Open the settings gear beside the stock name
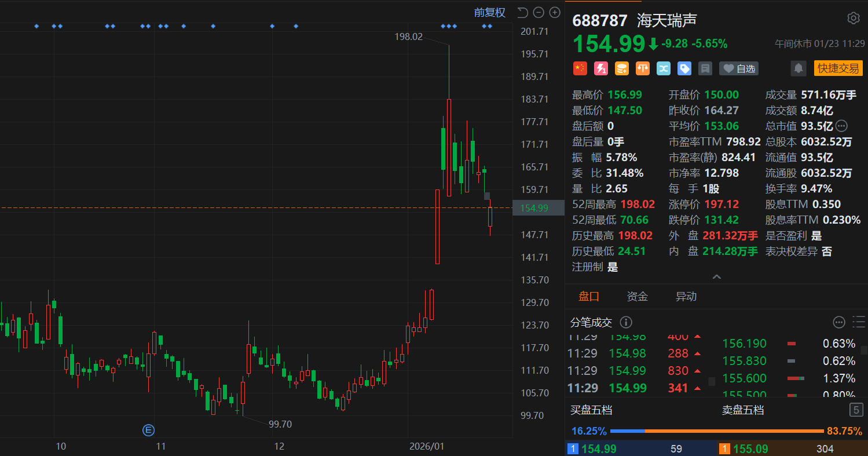 pyautogui.click(x=853, y=18)
